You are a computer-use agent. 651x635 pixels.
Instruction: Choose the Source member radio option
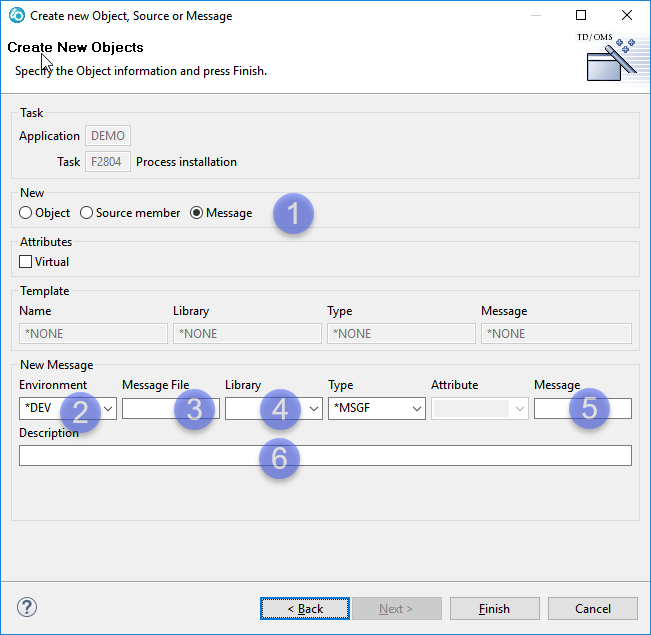pyautogui.click(x=87, y=213)
